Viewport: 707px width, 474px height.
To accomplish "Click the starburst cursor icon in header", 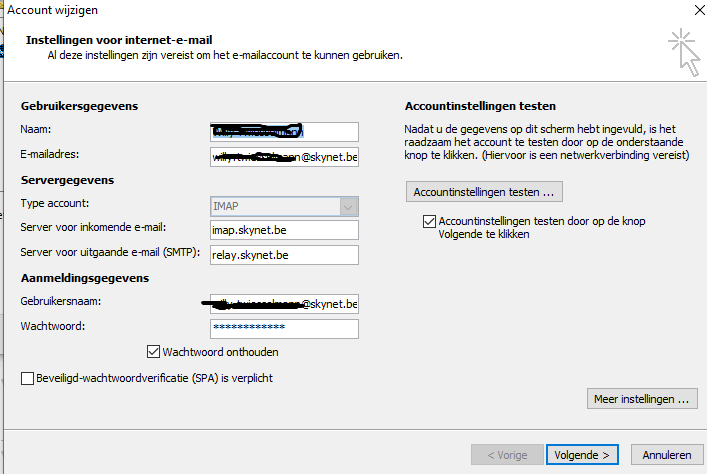I will (685, 52).
